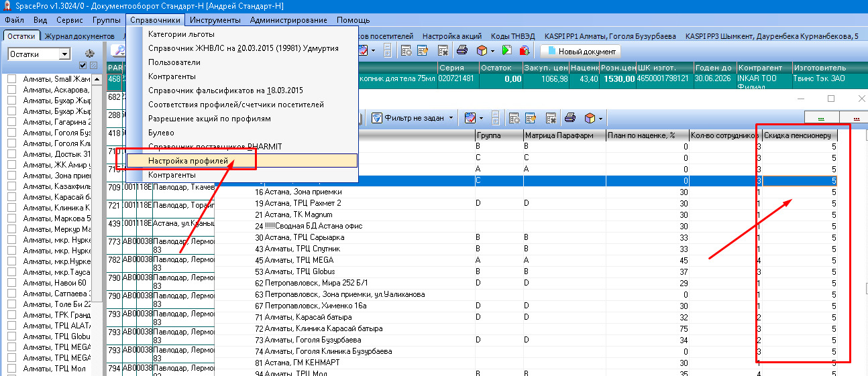Viewport: 868px width, 376px height.
Task: Click the cube export icon in profiles window
Action: pyautogui.click(x=590, y=118)
